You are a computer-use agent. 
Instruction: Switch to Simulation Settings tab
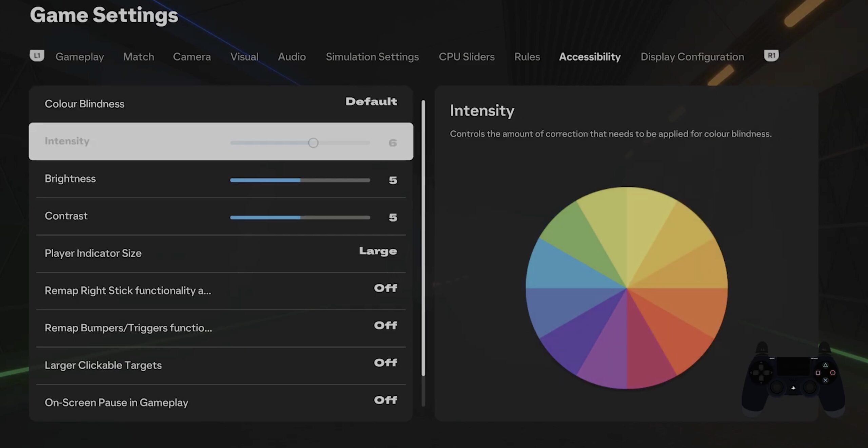point(372,57)
